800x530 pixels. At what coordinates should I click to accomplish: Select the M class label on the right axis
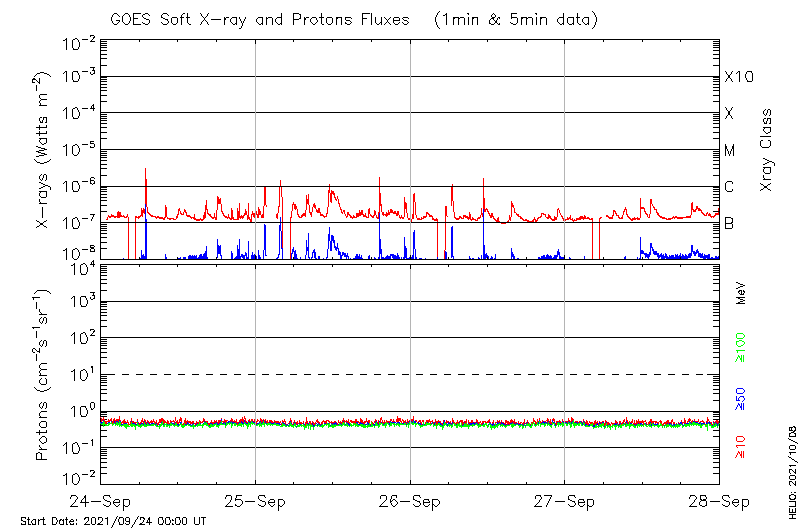tap(730, 151)
